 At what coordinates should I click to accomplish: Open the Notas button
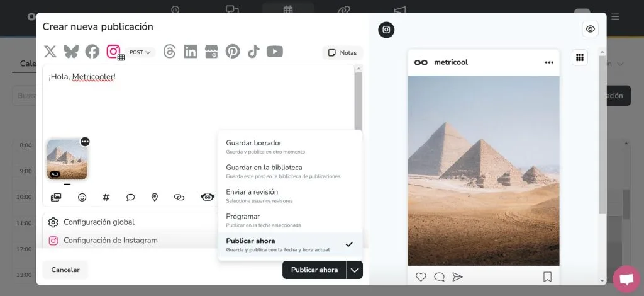click(x=343, y=53)
